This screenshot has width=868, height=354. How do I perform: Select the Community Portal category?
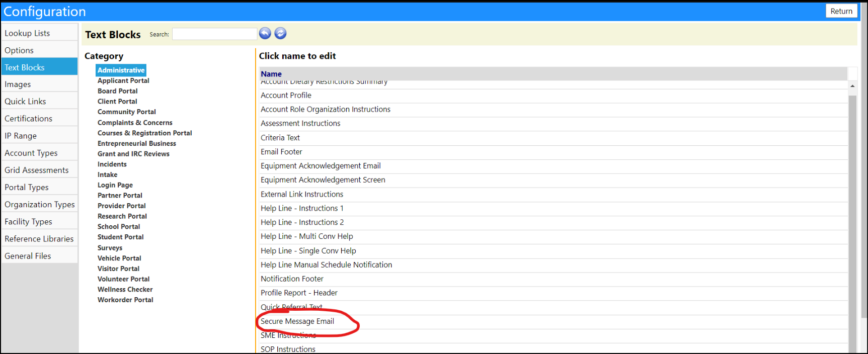[126, 112]
